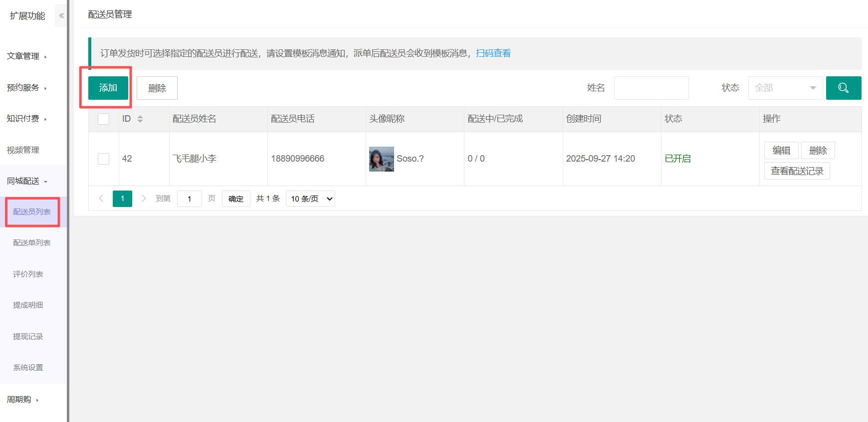Open the 10 条/页 page-size dropdown
The height and width of the screenshot is (422, 868).
click(x=310, y=199)
